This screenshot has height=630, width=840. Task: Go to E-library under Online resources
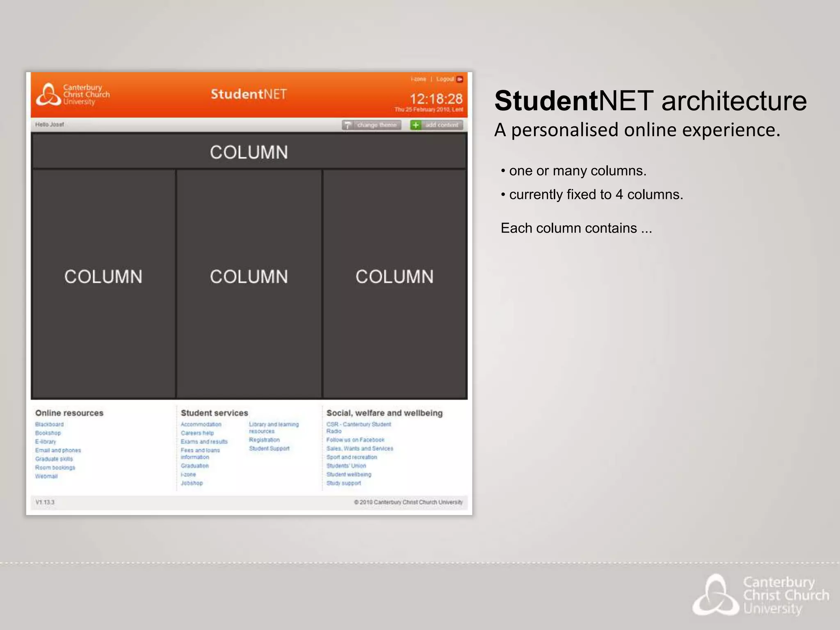click(x=46, y=442)
